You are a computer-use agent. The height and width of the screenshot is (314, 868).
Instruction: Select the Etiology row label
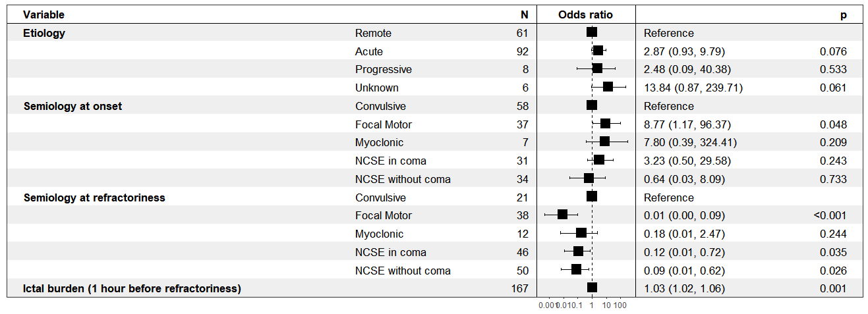click(44, 33)
